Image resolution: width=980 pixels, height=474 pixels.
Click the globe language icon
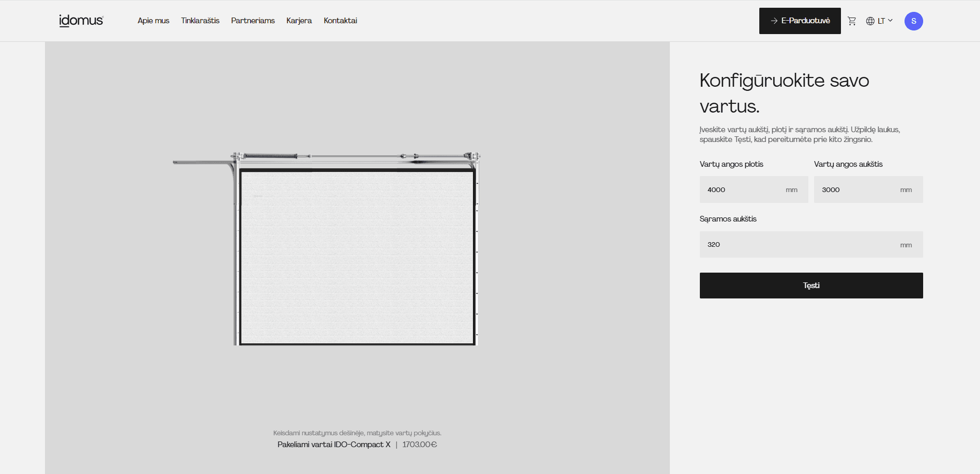pyautogui.click(x=870, y=21)
